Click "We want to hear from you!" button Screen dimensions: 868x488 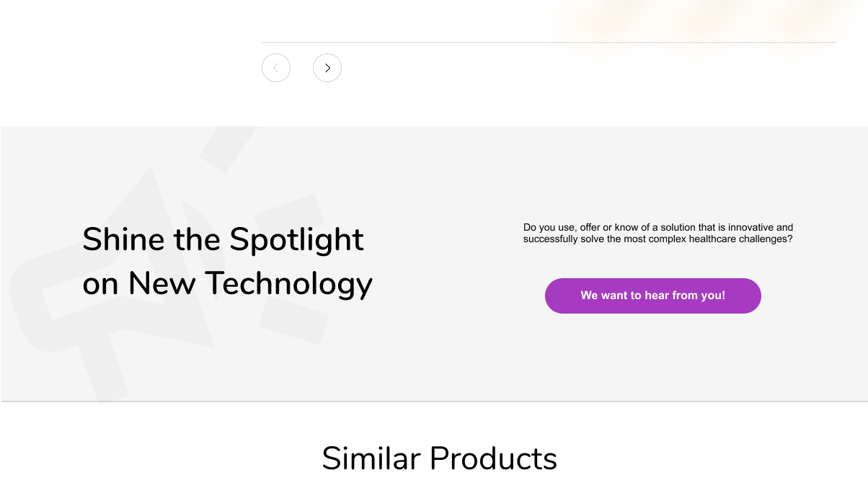[x=653, y=296]
